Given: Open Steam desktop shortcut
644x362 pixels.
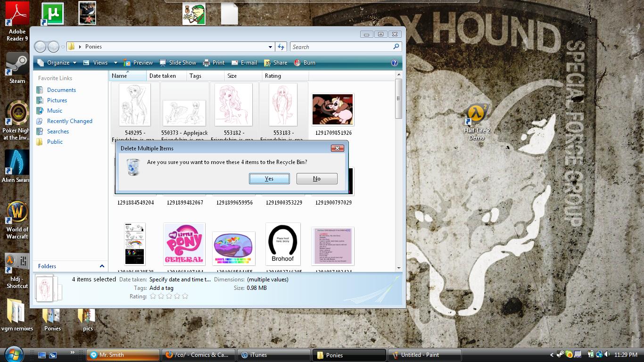Looking at the screenshot, I should pos(17,66).
